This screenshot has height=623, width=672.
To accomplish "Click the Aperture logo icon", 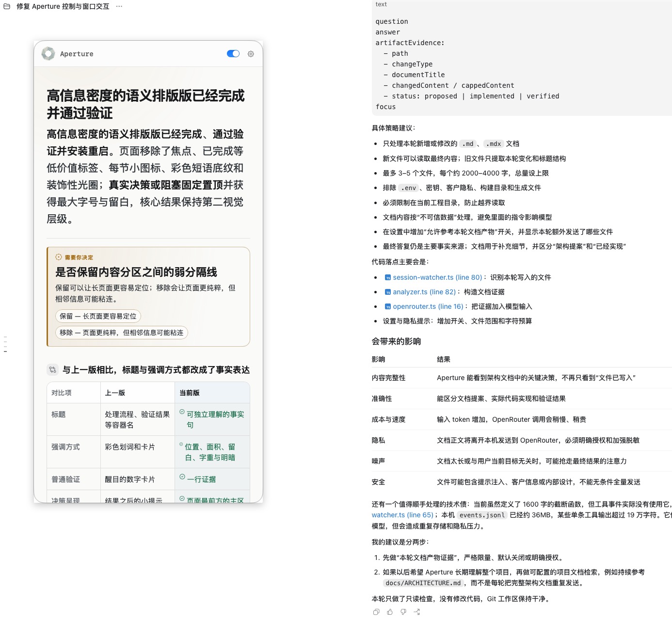I will tap(48, 54).
